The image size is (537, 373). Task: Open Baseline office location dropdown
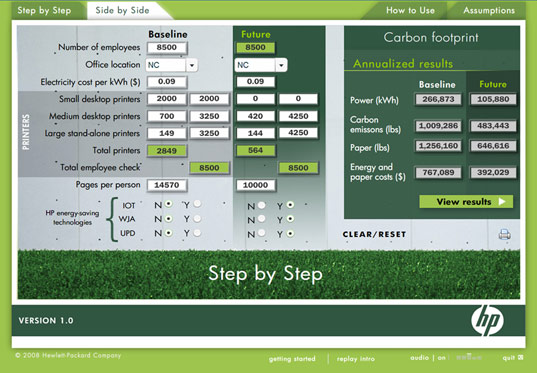(192, 65)
